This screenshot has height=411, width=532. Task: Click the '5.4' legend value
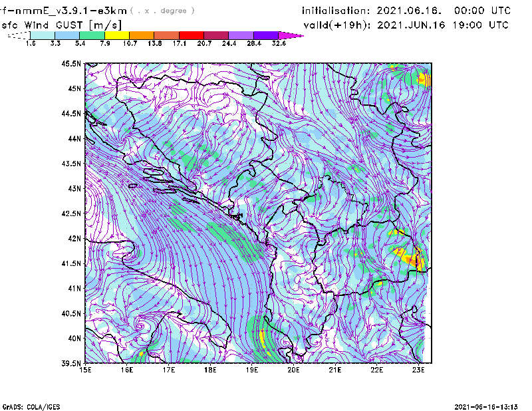80,43
